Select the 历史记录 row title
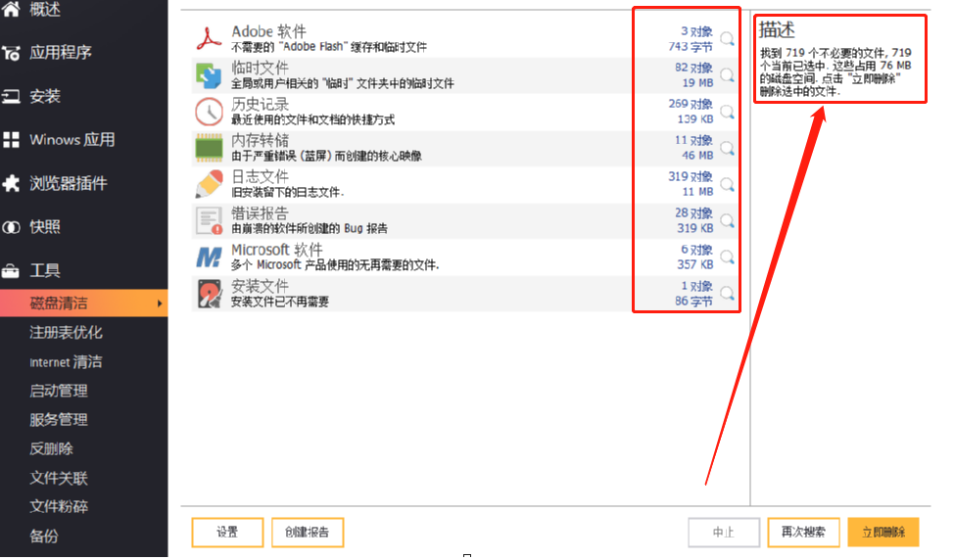 coord(260,104)
